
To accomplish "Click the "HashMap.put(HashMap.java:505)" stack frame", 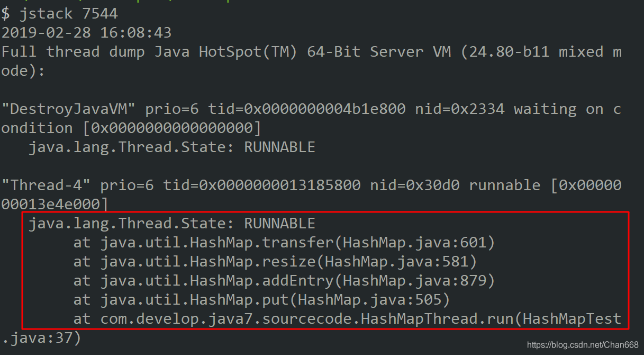I will point(262,300).
